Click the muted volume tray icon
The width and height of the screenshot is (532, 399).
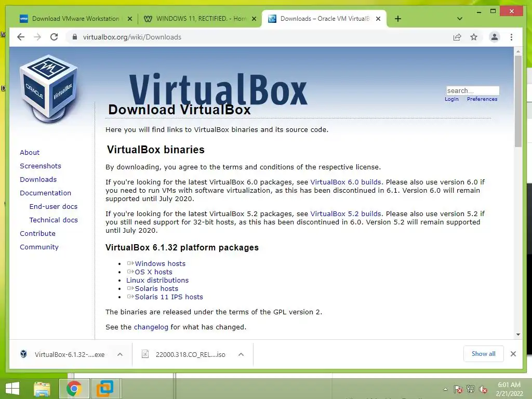click(483, 389)
